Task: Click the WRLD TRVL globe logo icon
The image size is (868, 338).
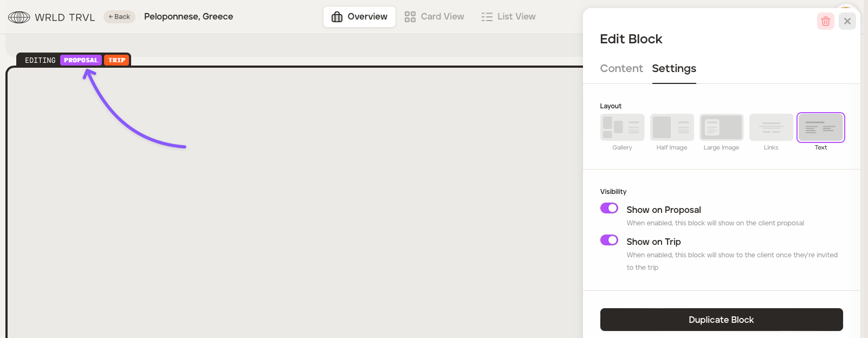Action: click(x=19, y=17)
